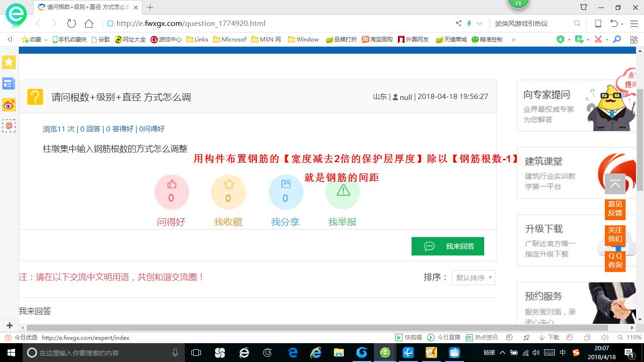644x362 pixels.
Task: Click the green 我来回答 button
Action: [x=448, y=247]
